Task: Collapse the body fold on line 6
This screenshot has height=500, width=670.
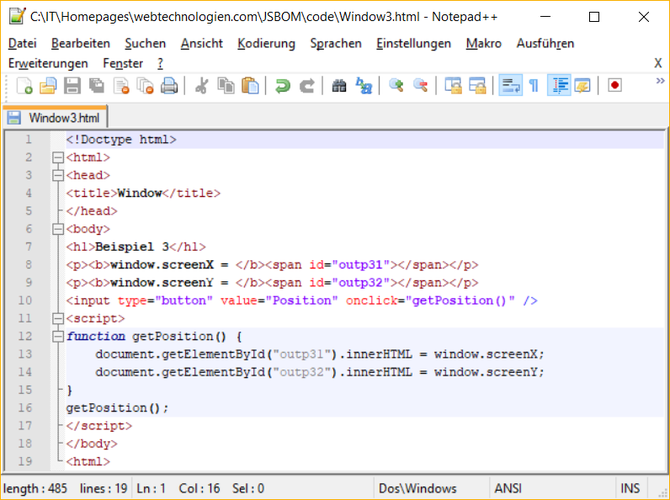Action: (x=58, y=229)
